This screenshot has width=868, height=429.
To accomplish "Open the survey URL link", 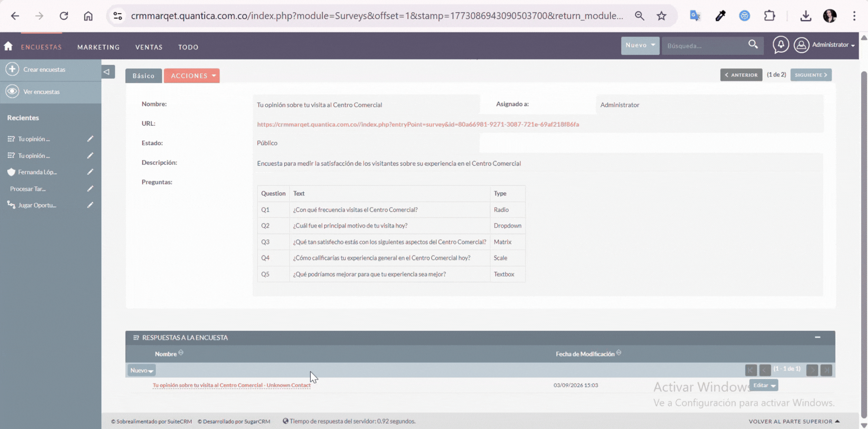I will coord(418,124).
